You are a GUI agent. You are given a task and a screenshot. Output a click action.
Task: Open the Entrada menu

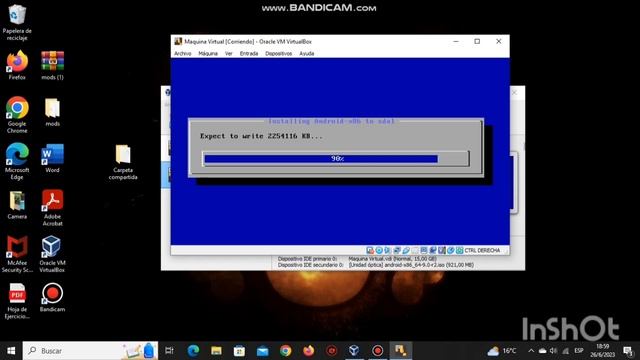tap(249, 53)
